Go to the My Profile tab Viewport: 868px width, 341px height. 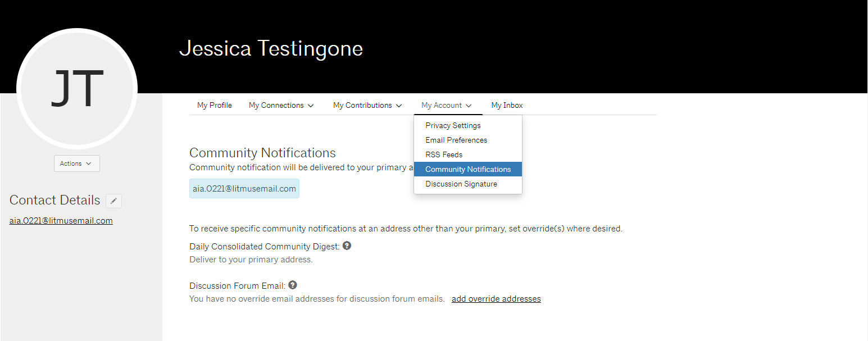click(215, 105)
